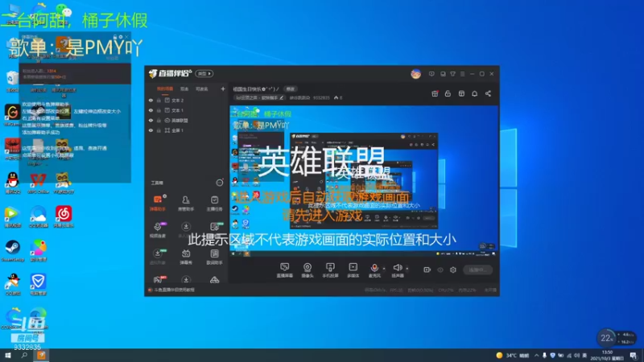Screen dimensions: 644x362
Task: Open the tutorial link in status bar
Action: tap(172, 290)
